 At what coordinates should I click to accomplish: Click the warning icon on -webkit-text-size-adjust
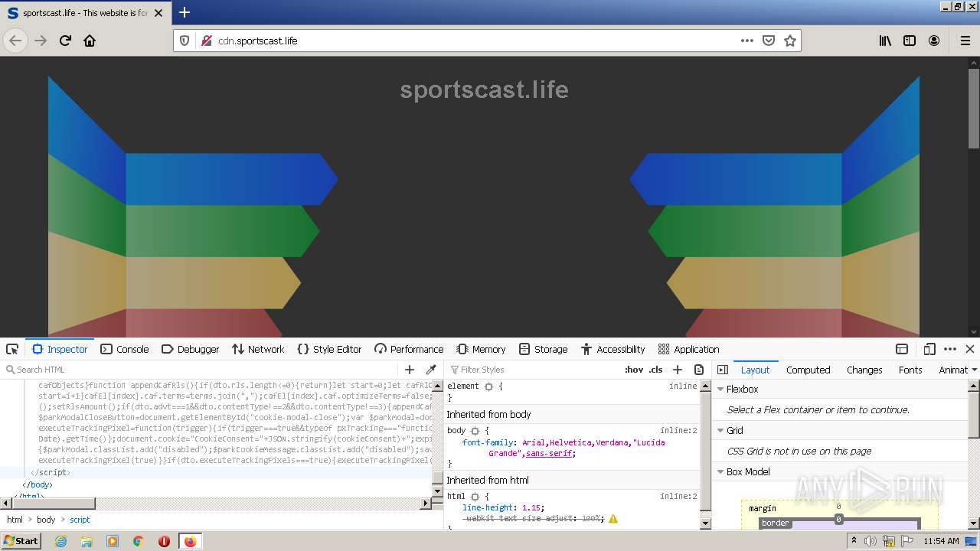pos(612,518)
